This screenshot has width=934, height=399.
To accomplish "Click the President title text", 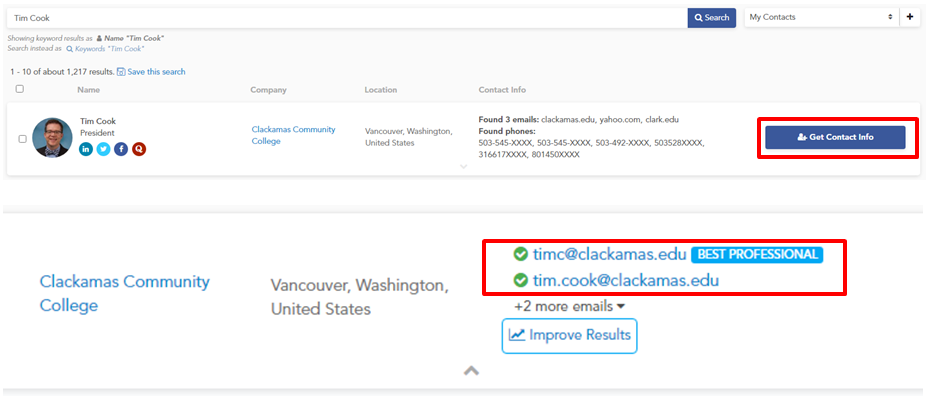I will coord(97,133).
